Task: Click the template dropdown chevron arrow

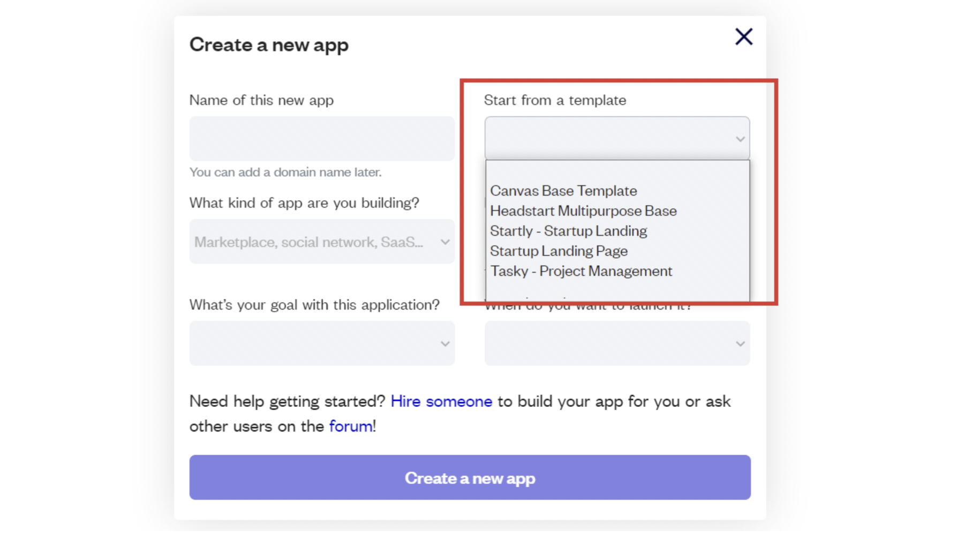Action: (x=740, y=139)
